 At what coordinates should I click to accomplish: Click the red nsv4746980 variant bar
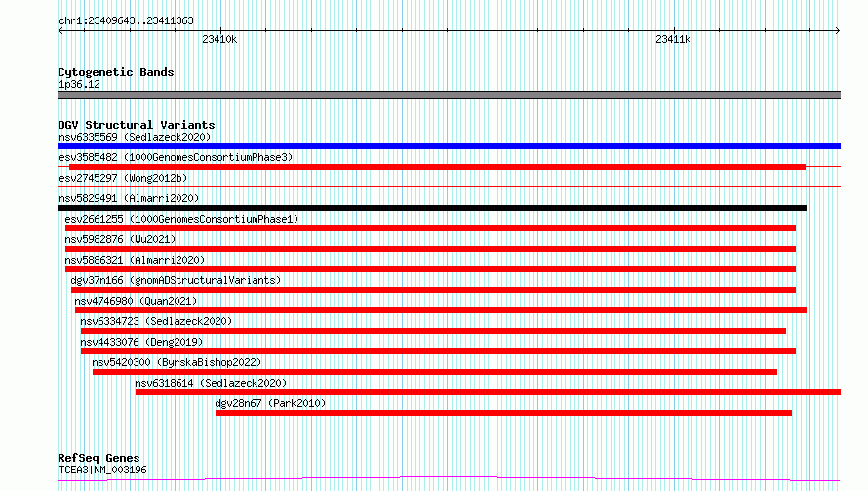click(x=441, y=310)
